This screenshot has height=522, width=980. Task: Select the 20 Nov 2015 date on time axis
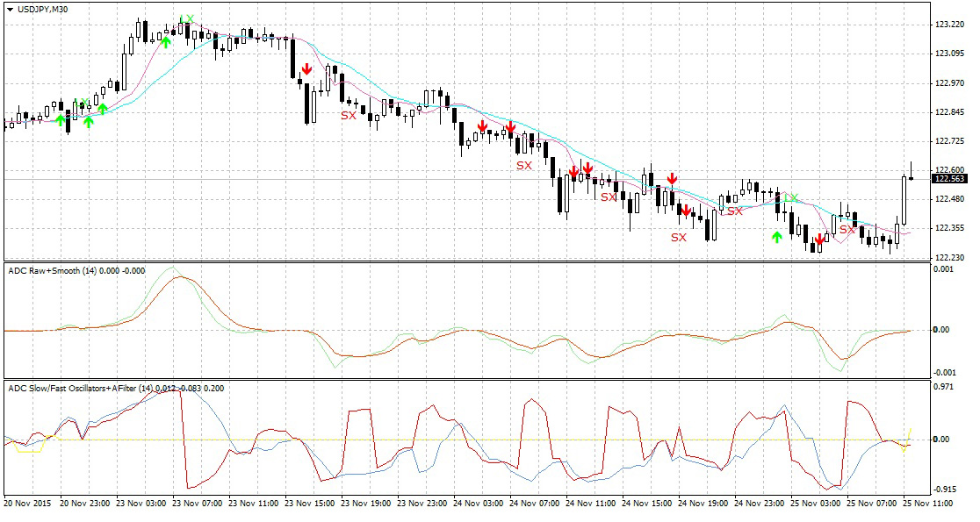26,504
